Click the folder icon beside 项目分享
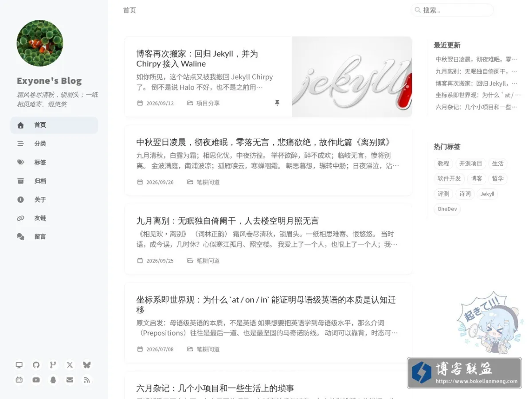532x399 pixels. (190, 103)
